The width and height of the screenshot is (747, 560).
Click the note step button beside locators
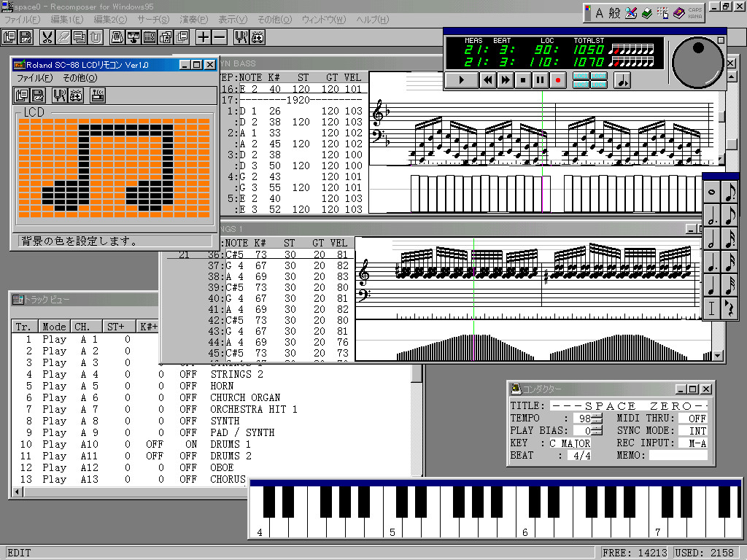click(x=622, y=80)
